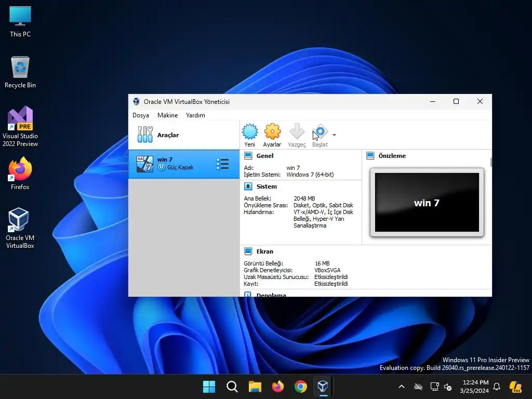Image resolution: width=532 pixels, height=399 pixels.
Task: Click the Depolama storage section icon
Action: tap(248, 294)
